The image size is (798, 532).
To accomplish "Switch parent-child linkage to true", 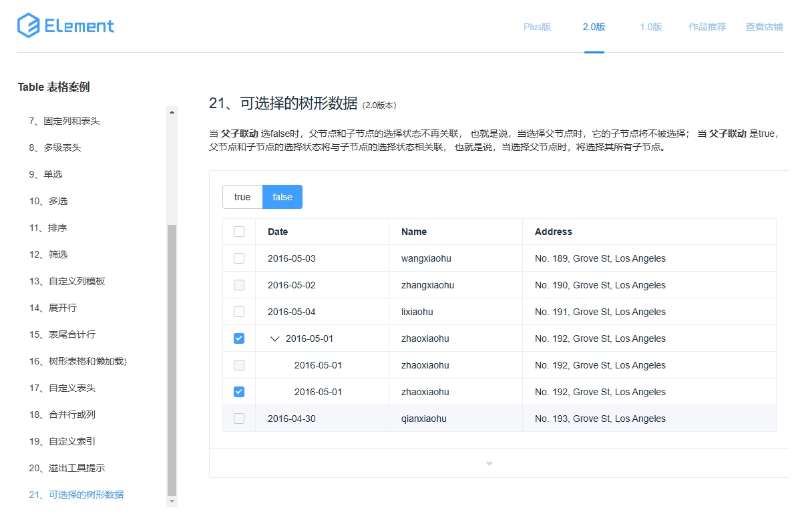I will pyautogui.click(x=242, y=197).
